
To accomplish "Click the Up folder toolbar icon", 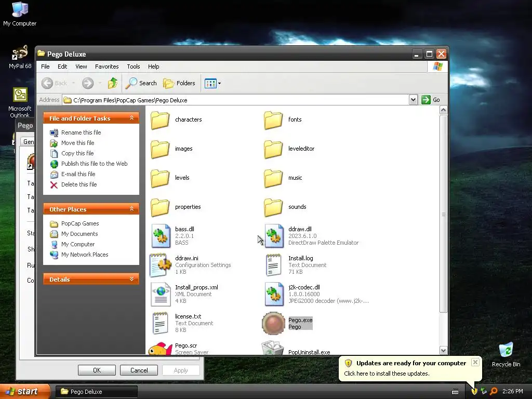I will pos(113,83).
